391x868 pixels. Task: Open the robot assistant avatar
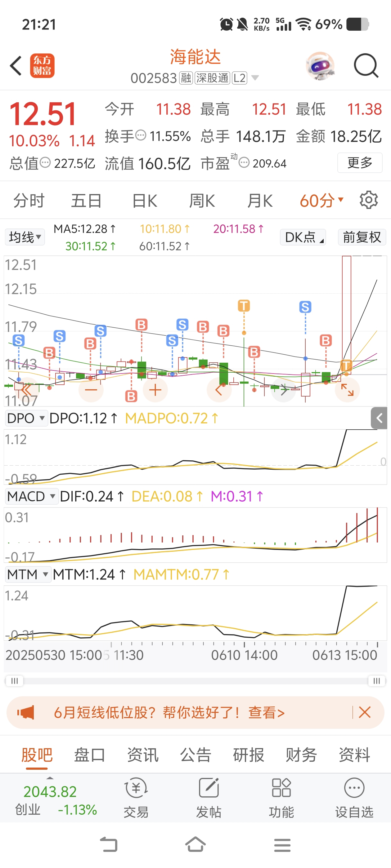(320, 66)
